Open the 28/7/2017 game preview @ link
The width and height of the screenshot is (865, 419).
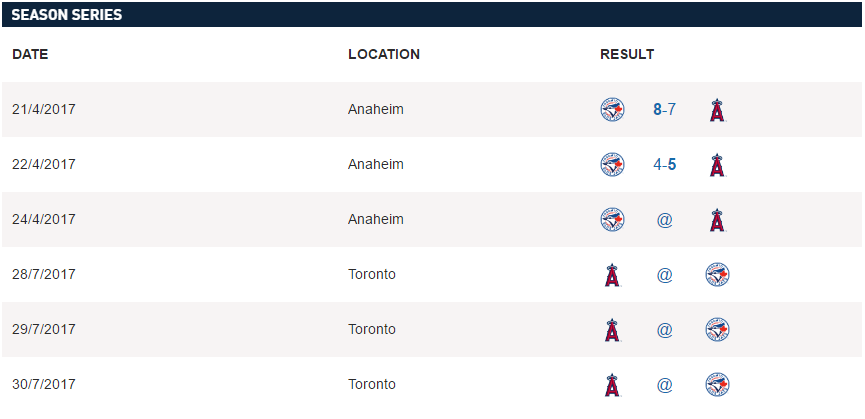pyautogui.click(x=664, y=275)
